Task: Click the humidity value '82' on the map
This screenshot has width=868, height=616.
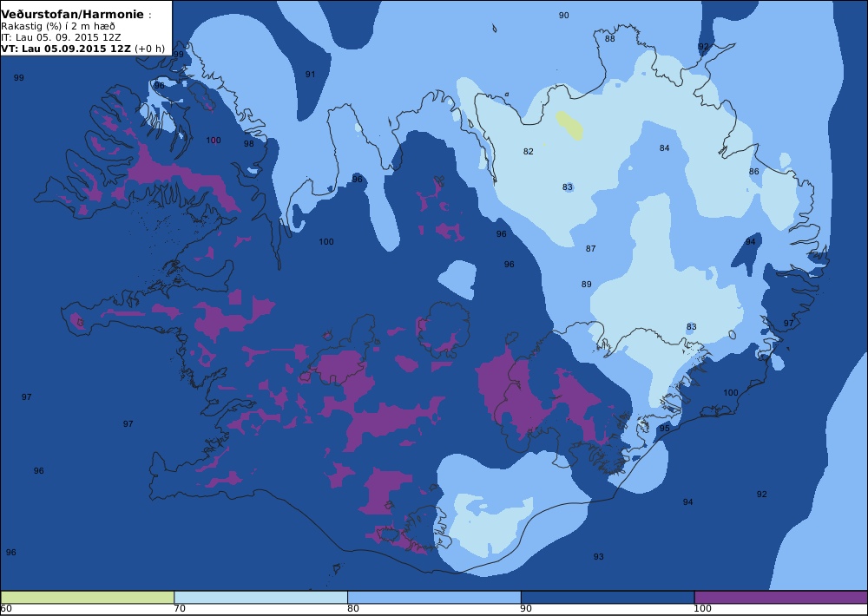Action: [528, 152]
